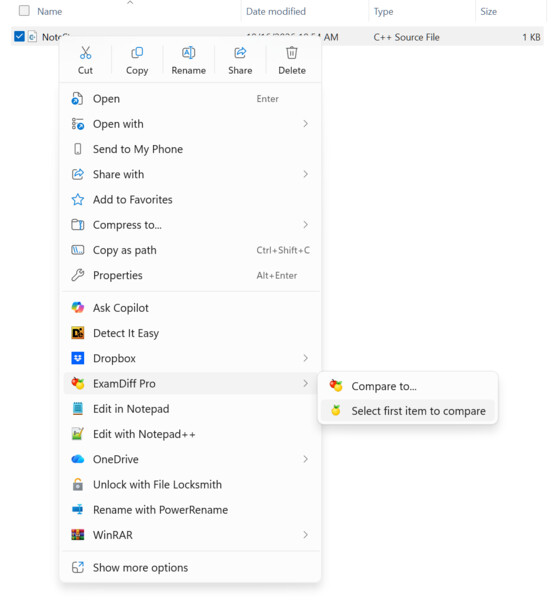Click the WinRAR books icon

[x=78, y=535]
